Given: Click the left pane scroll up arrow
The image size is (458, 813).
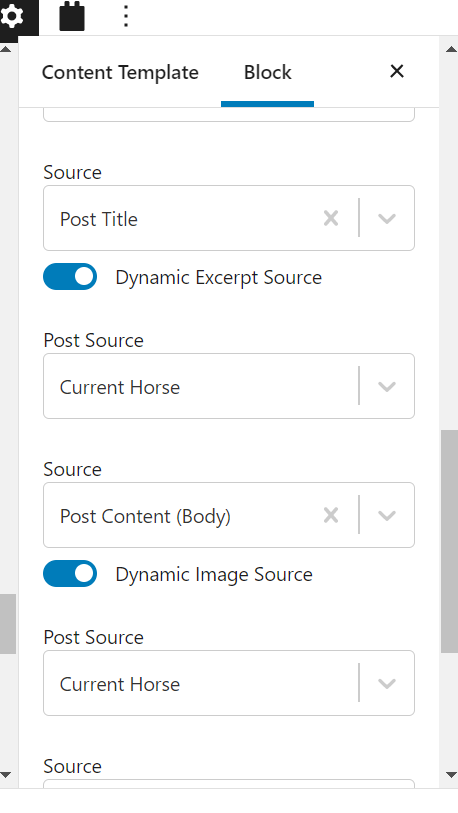Looking at the screenshot, I should [6, 49].
